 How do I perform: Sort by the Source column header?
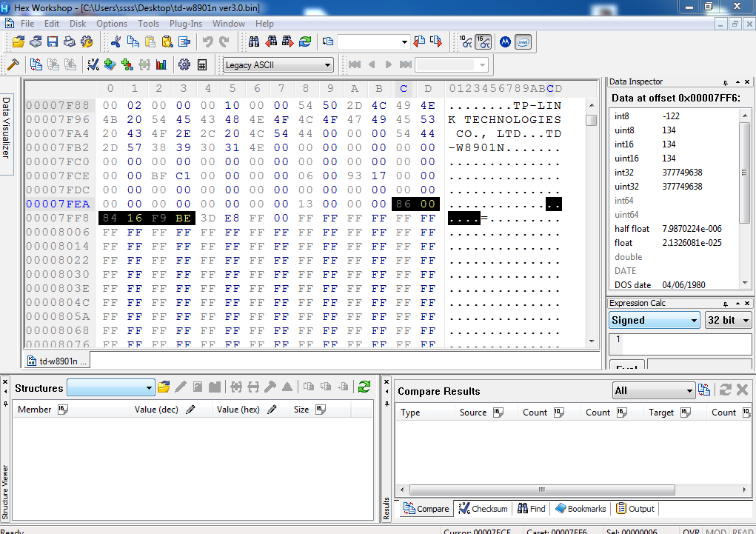pyautogui.click(x=486, y=413)
